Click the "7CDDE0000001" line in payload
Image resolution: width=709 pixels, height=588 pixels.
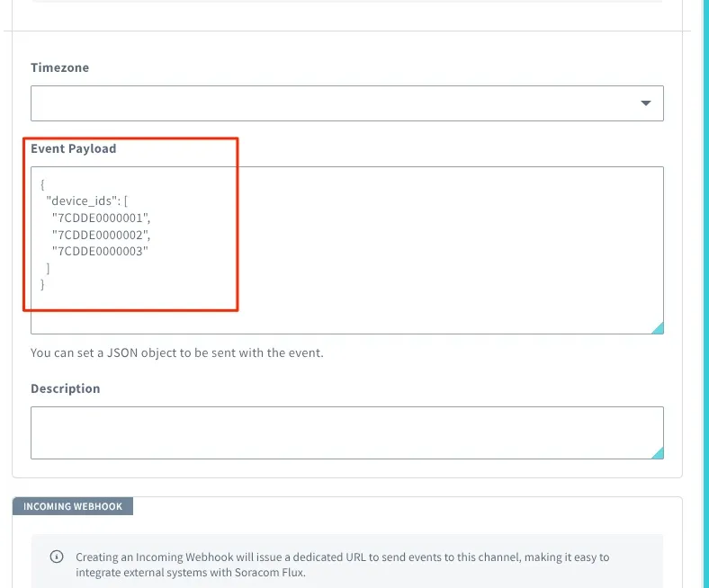pos(102,218)
